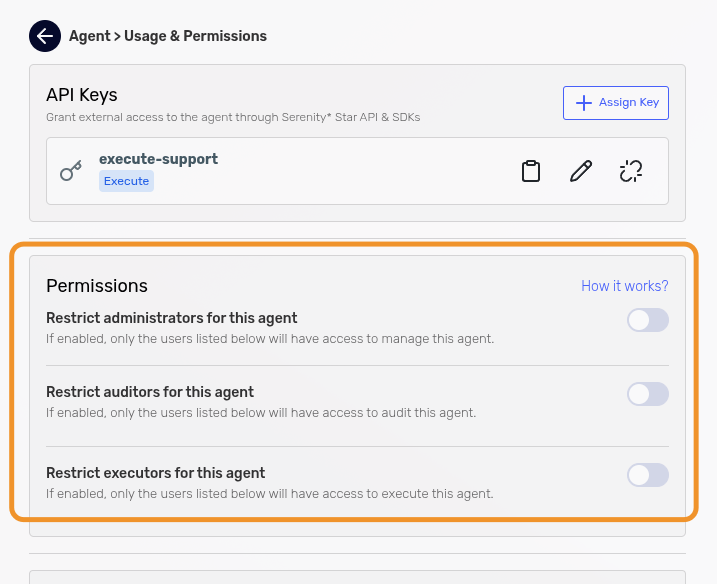Viewport: 717px width, 584px height.
Task: Click the plus icon in Assign Key
Action: [582, 103]
